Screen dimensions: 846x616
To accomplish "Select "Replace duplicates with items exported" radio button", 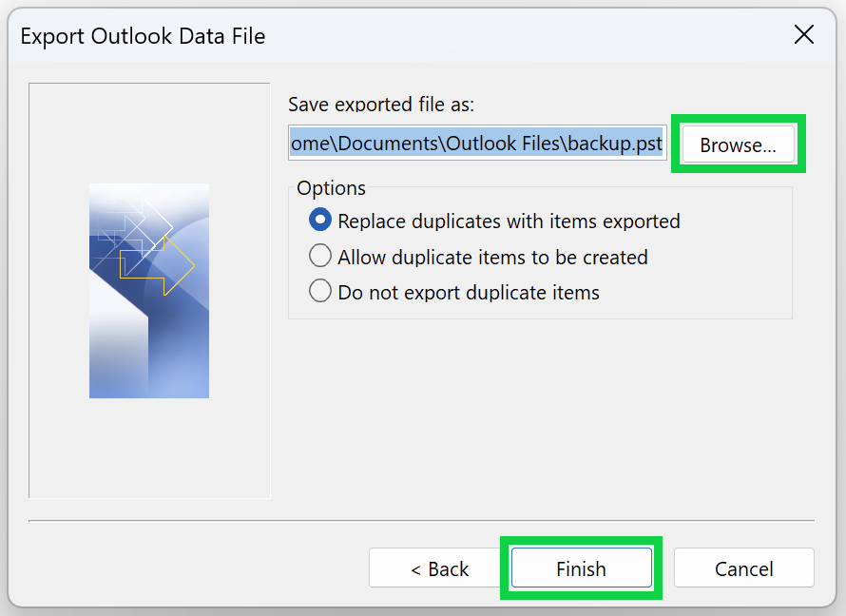I will (320, 221).
